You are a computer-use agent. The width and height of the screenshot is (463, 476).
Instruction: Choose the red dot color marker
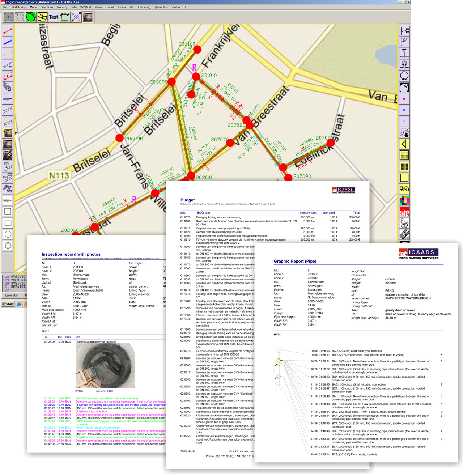[404, 99]
